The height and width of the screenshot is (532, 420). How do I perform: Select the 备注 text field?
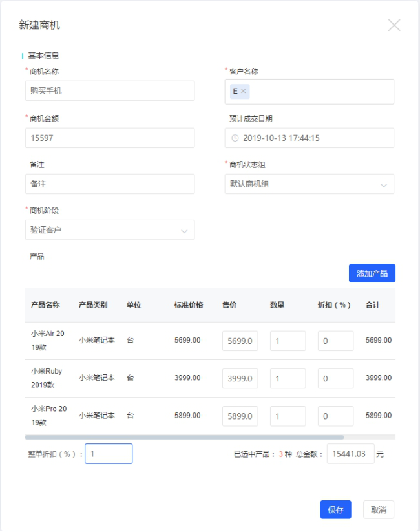pyautogui.click(x=109, y=184)
